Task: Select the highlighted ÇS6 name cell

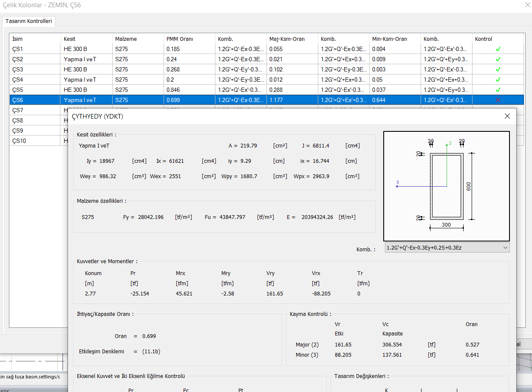Action: tap(18, 100)
